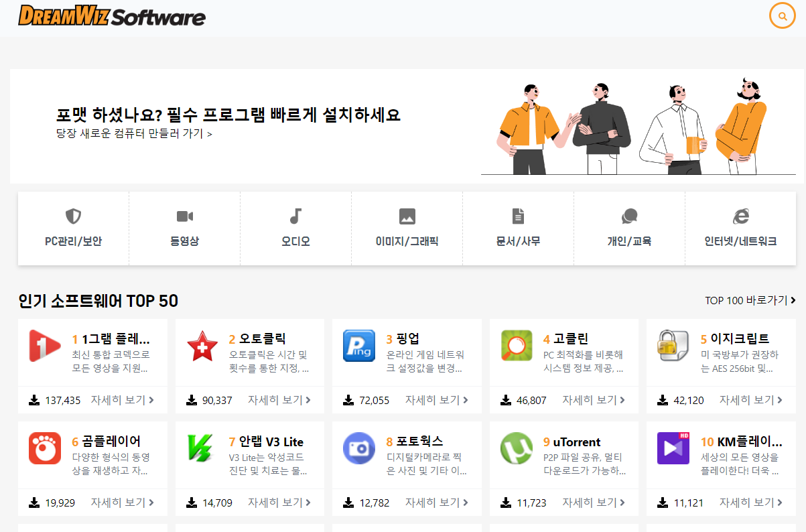The height and width of the screenshot is (532, 806).
Task: Select the PC관리/보안 shield icon
Action: tap(73, 216)
